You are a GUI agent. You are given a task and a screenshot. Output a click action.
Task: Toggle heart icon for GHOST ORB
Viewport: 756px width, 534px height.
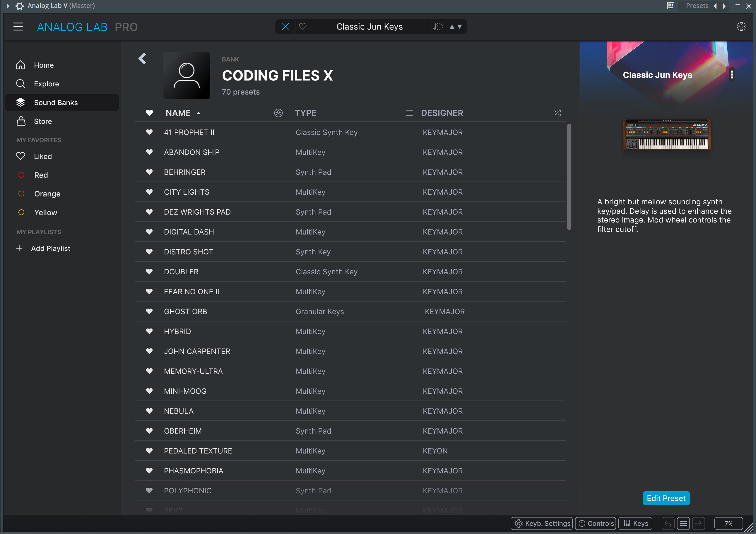149,311
